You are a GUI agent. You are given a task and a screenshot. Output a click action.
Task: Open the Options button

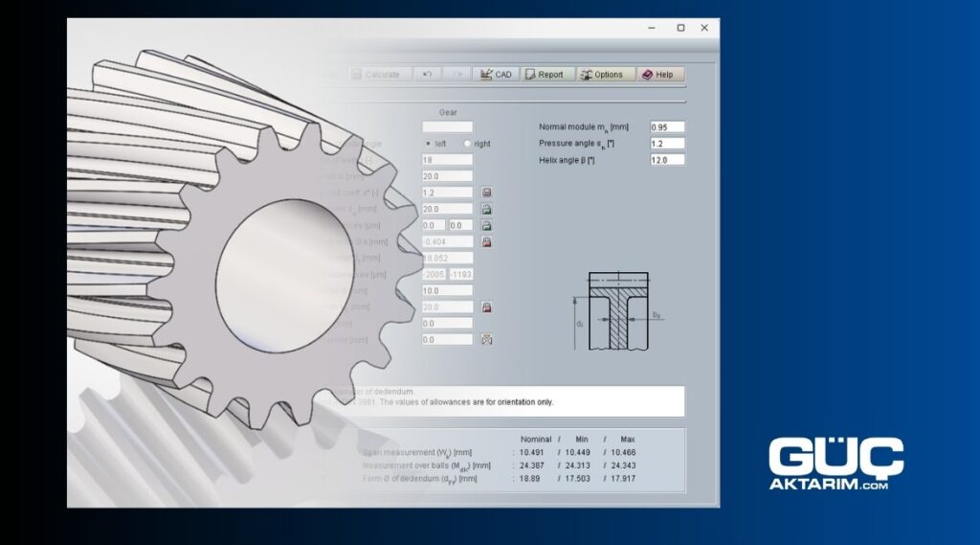[x=606, y=75]
